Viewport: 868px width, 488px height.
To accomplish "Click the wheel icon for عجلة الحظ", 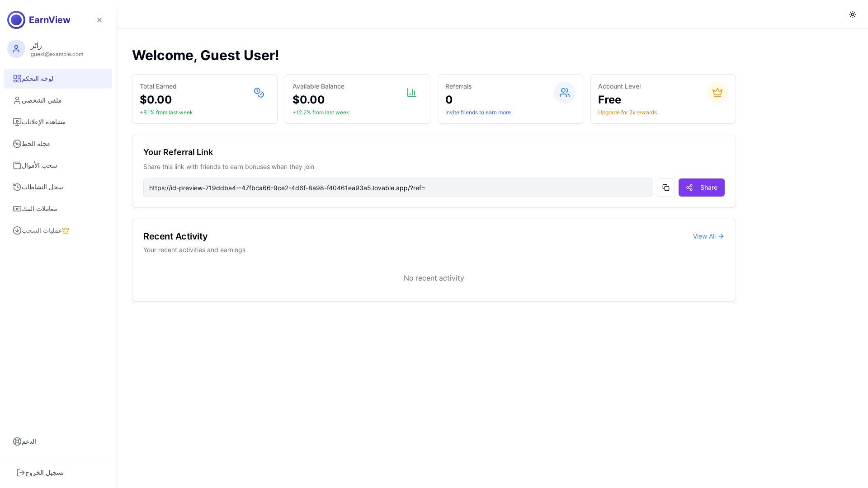I will point(17,144).
